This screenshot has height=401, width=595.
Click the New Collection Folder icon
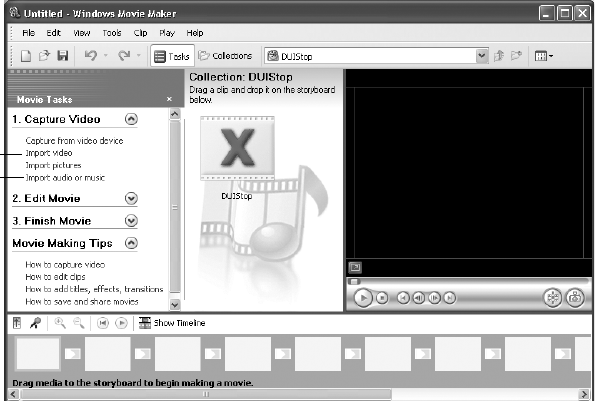tap(516, 56)
